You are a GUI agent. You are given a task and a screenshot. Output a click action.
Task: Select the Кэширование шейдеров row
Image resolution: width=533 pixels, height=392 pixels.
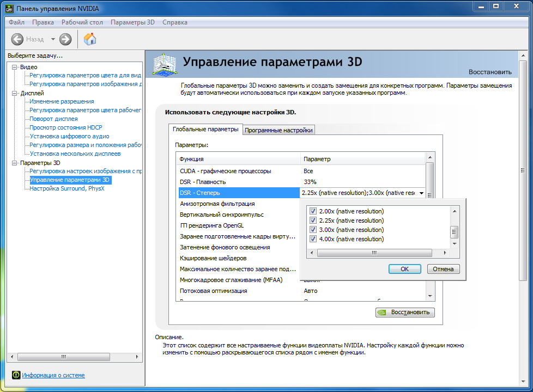tap(239, 258)
